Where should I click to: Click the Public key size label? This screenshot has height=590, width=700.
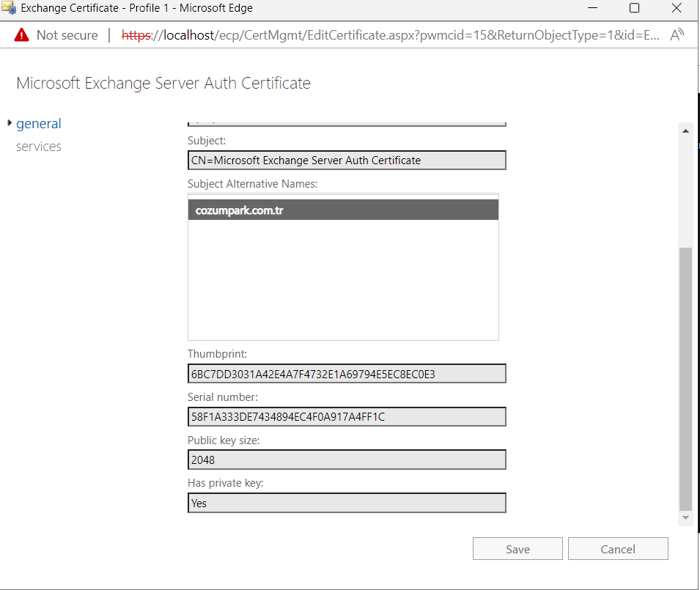[x=224, y=440]
